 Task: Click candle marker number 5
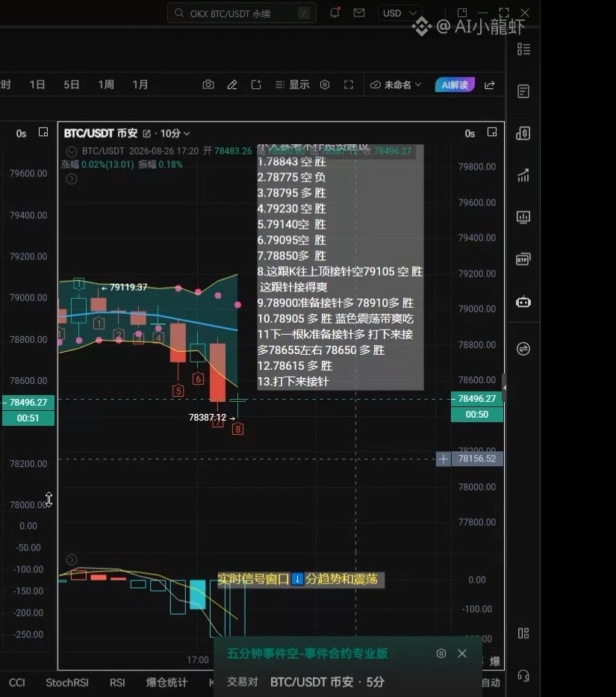coord(178,391)
